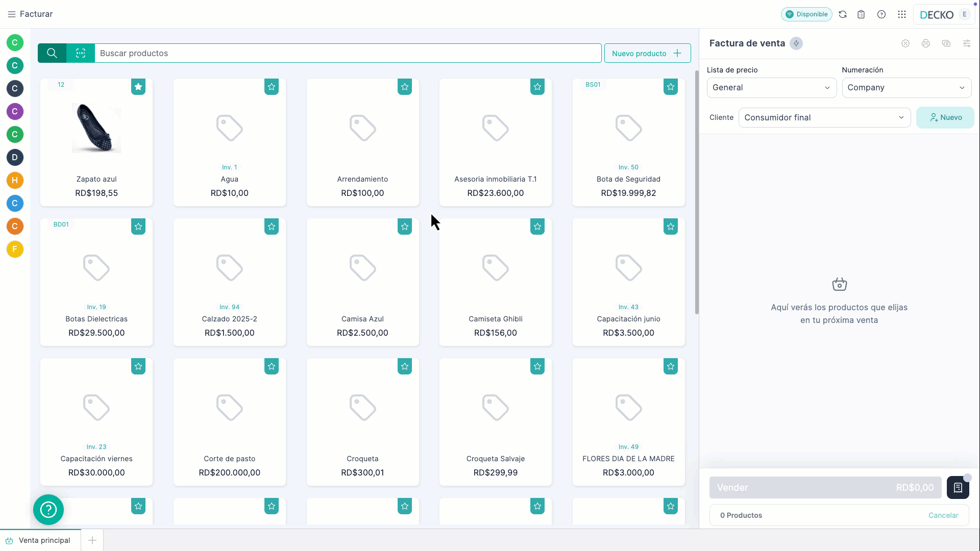Screen dimensions: 980x551
Task: Toggle favorite star on Corte de pasto
Action: [x=272, y=366]
